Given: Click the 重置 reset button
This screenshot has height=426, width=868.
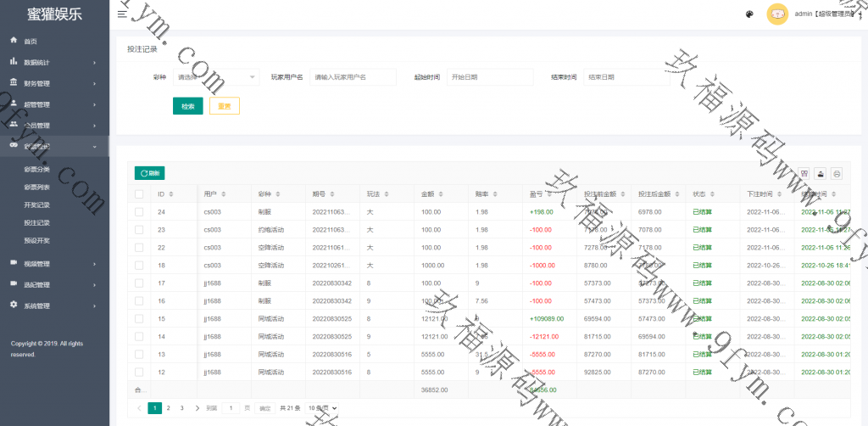Looking at the screenshot, I should pyautogui.click(x=225, y=106).
